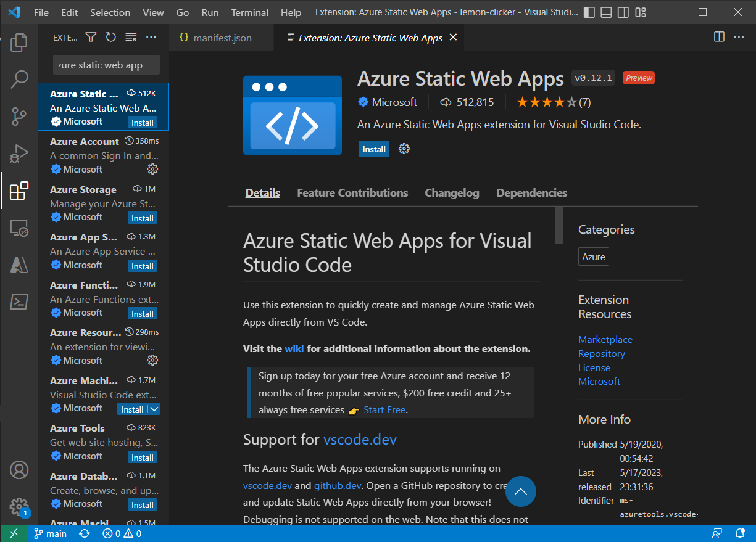Open the Source Control view
Image resolution: width=756 pixels, height=542 pixels.
point(19,116)
